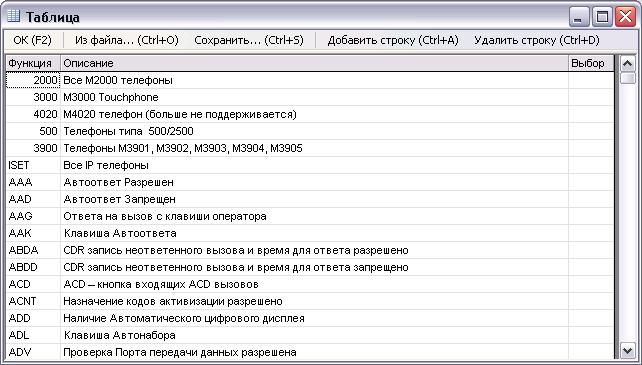Select the cell with function 500
This screenshot has width=642, height=365.
(x=33, y=131)
